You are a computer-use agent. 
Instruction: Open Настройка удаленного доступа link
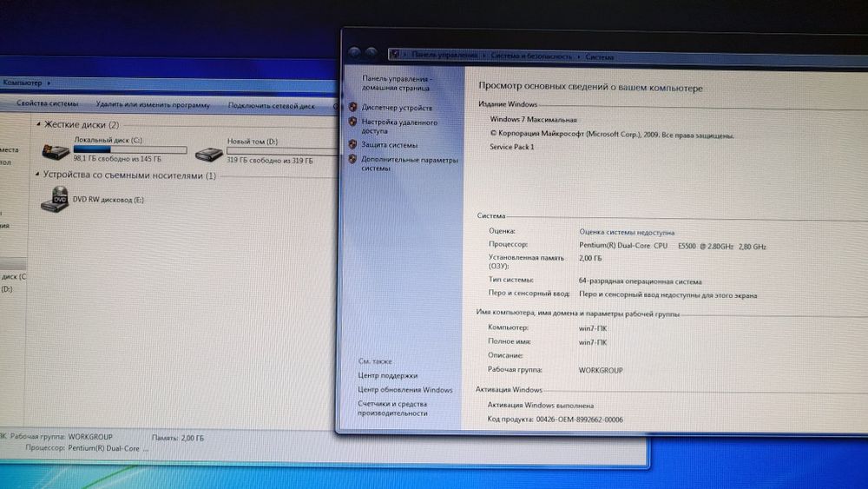399,126
